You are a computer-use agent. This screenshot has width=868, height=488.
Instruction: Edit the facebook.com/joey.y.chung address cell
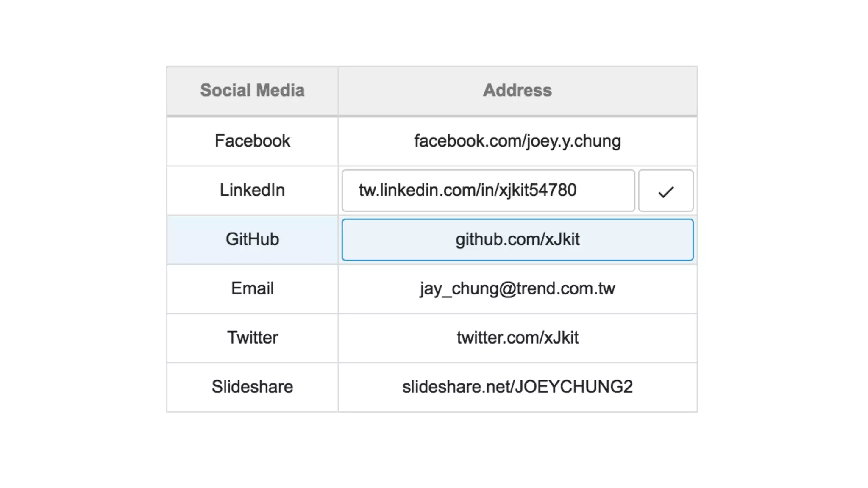pos(517,141)
